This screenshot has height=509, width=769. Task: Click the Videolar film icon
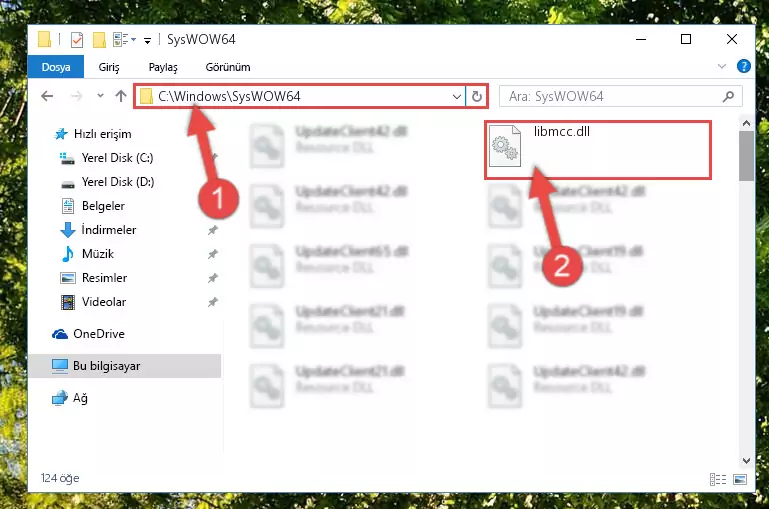tap(68, 302)
